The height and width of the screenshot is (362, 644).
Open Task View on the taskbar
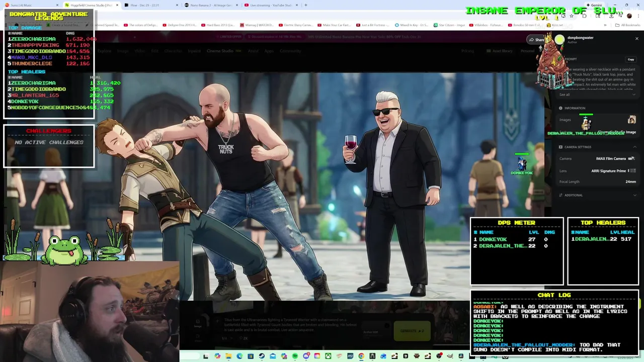(x=206, y=356)
